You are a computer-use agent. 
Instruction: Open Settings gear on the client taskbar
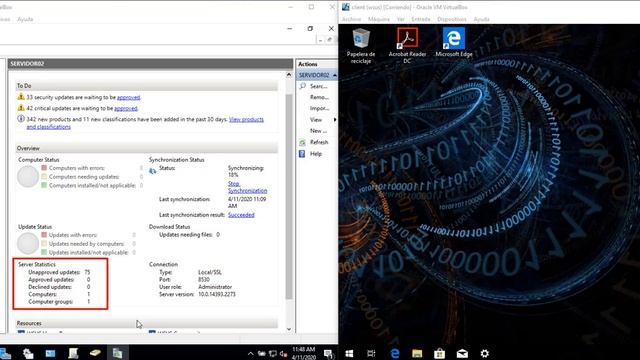click(484, 353)
